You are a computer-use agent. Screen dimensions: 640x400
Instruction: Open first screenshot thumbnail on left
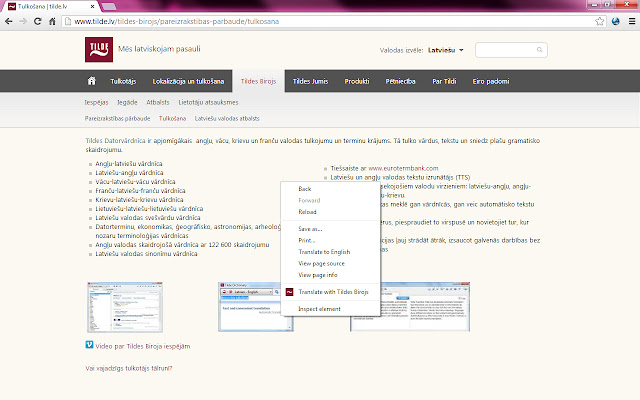pyautogui.click(x=125, y=307)
